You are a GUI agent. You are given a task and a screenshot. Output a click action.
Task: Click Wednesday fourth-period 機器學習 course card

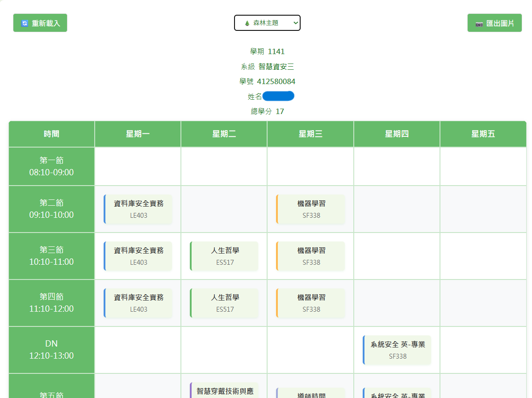310,303
